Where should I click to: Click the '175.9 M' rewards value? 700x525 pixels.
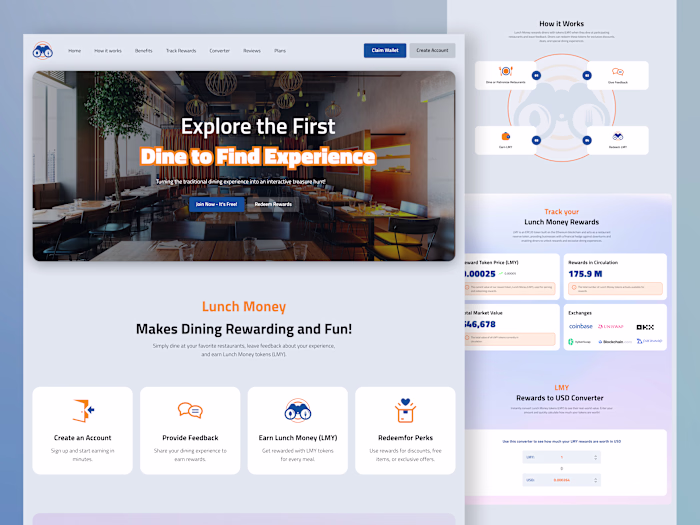pos(585,274)
